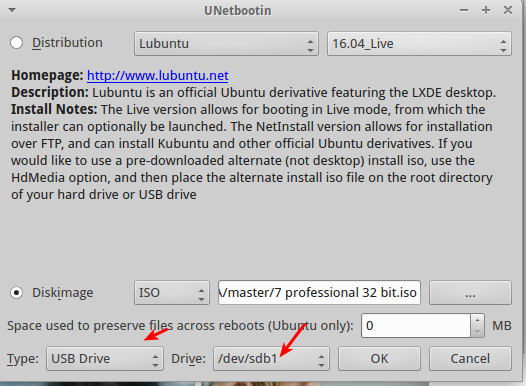526x386 pixels.
Task: Click the 'Type:' label
Action: (x=23, y=359)
